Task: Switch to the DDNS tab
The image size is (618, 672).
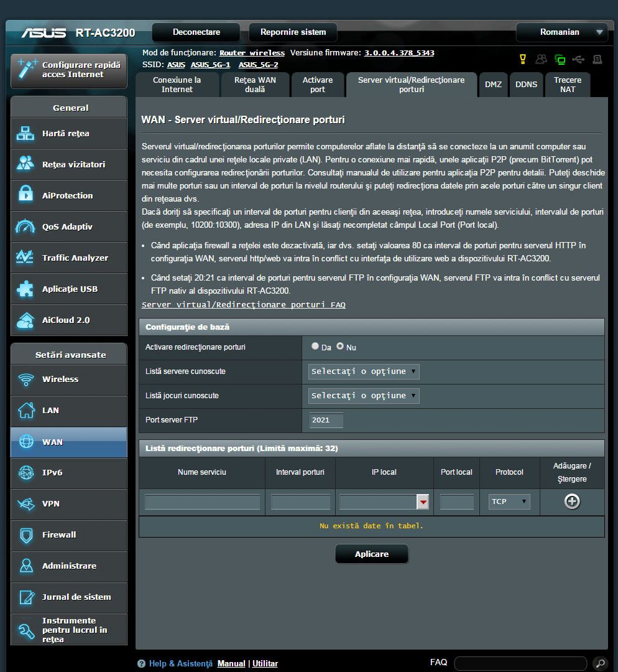Action: pos(526,85)
